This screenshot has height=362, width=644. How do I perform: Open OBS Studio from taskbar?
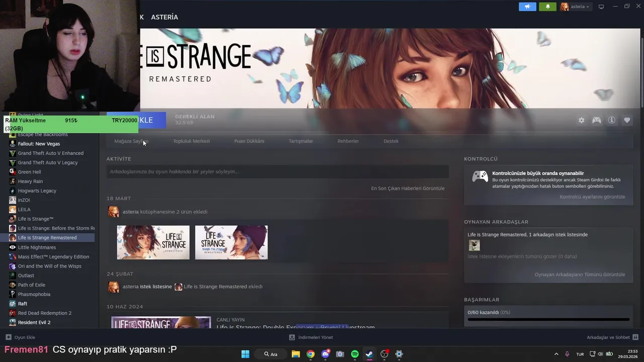click(384, 354)
